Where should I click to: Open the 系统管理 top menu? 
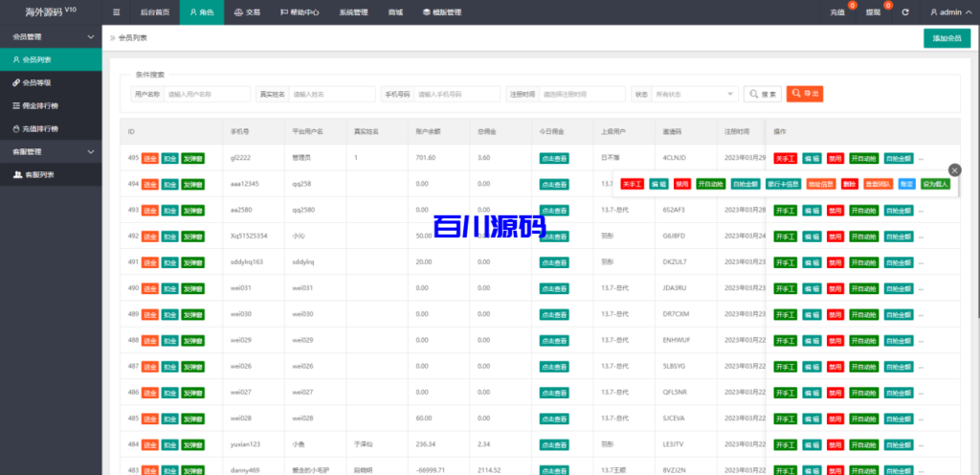[353, 12]
